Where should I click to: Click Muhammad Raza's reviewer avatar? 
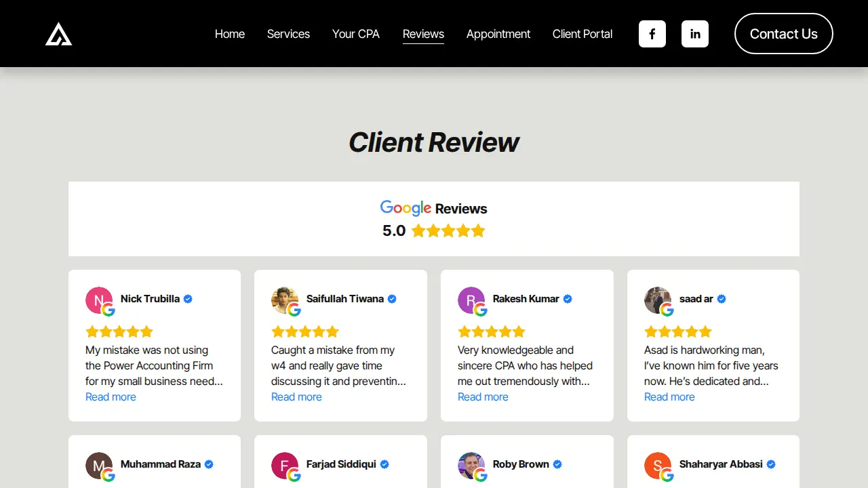(99, 466)
